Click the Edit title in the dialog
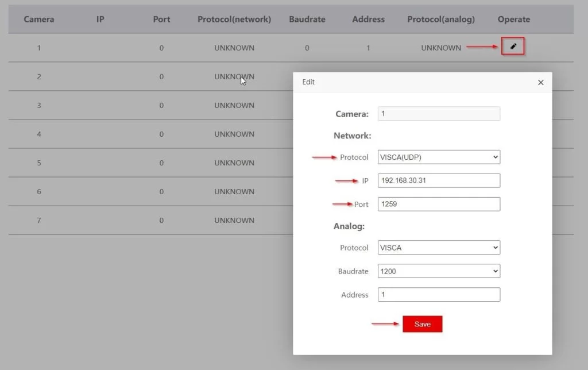 [308, 82]
